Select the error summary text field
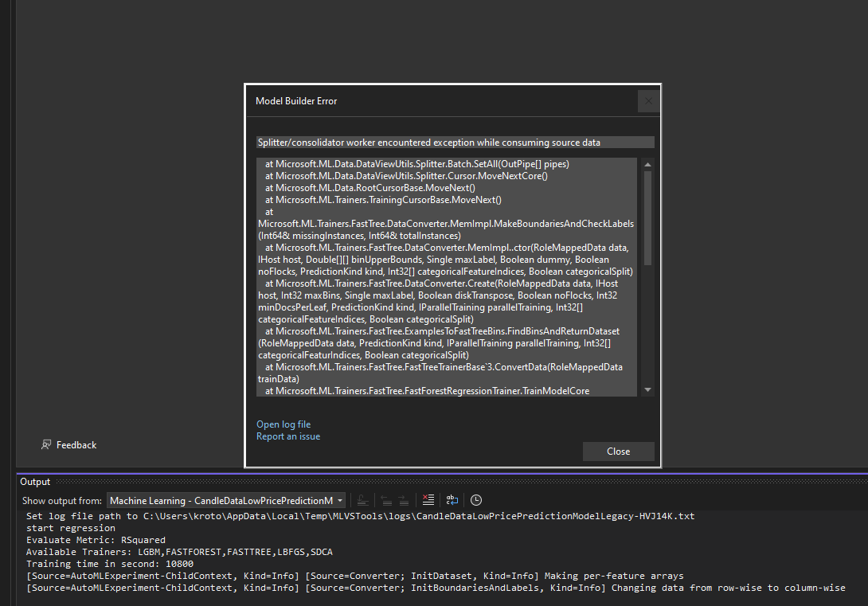This screenshot has height=606, width=868. pos(454,142)
